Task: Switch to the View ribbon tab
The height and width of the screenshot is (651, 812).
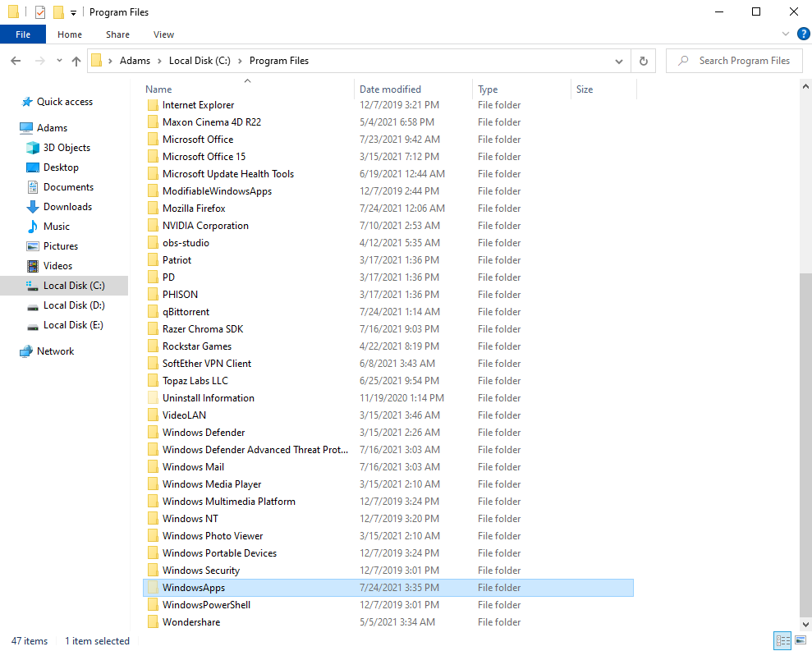Action: [x=163, y=34]
